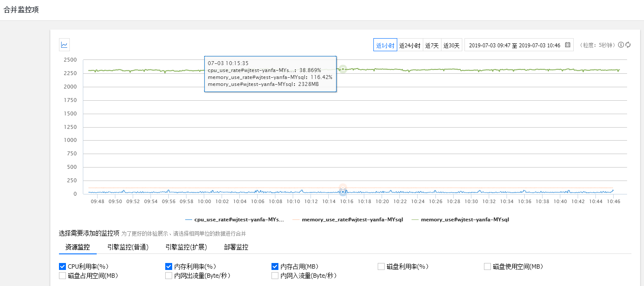Select the 近24小时 time range

point(410,45)
